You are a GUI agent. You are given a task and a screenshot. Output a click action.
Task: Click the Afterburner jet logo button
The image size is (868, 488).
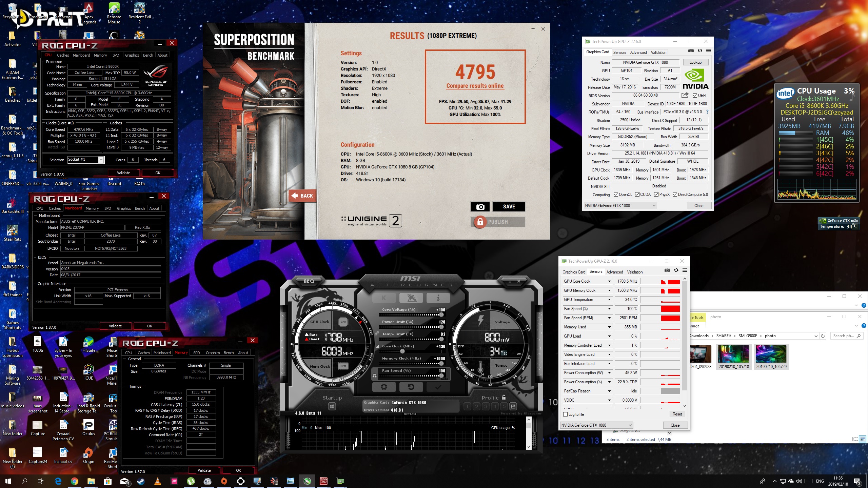click(x=411, y=298)
